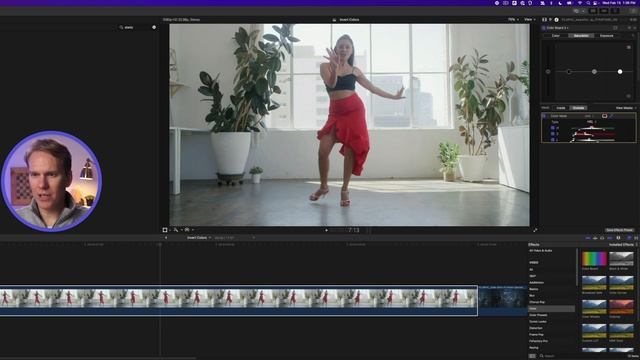640x360 pixels.
Task: Reset the Saturation board with the reset arrow
Action: click(633, 36)
